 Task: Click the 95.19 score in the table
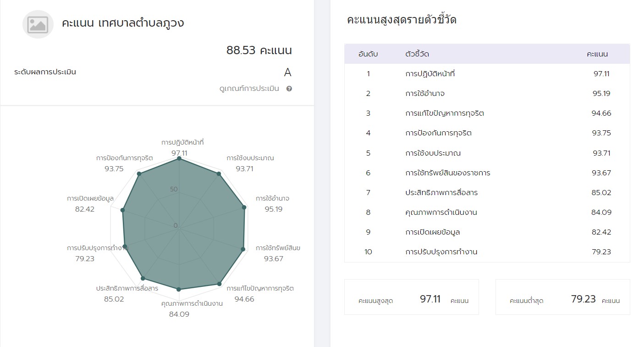(601, 94)
